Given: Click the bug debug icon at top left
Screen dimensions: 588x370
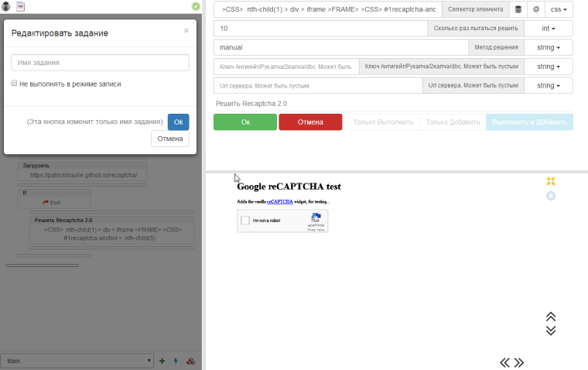Looking at the screenshot, I should tap(6, 6).
